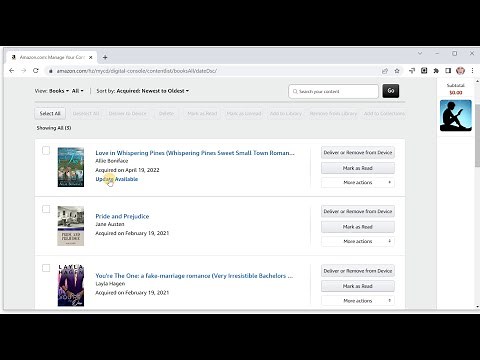Open a new browser tab
Viewport: 480px width, 360px height.
pos(105,57)
